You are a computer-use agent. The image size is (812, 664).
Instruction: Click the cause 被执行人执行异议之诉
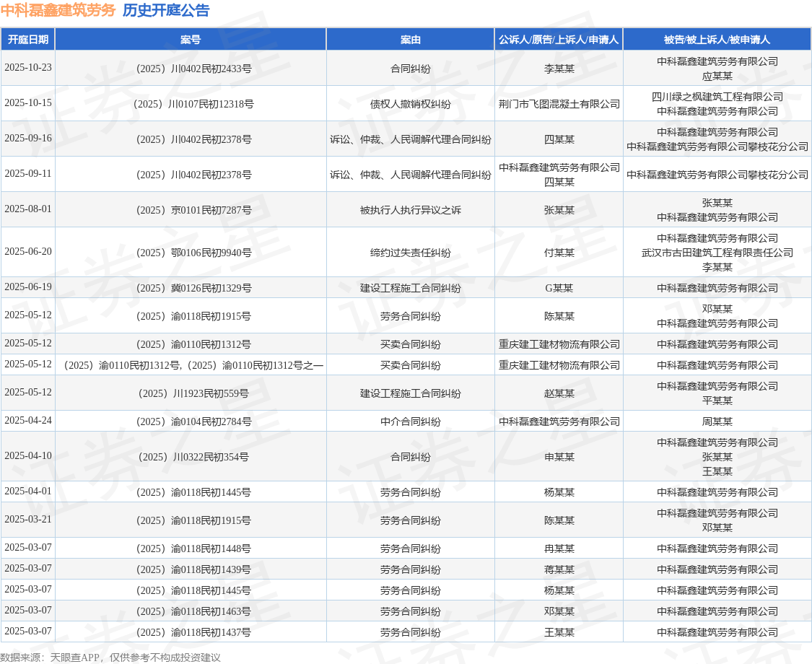click(x=410, y=210)
